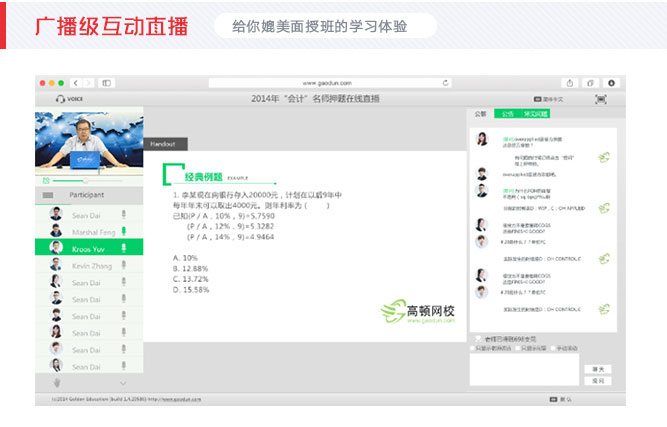This screenshot has height=427, width=667.
Task: Select participant Kevin Zhang
Action: click(89, 265)
